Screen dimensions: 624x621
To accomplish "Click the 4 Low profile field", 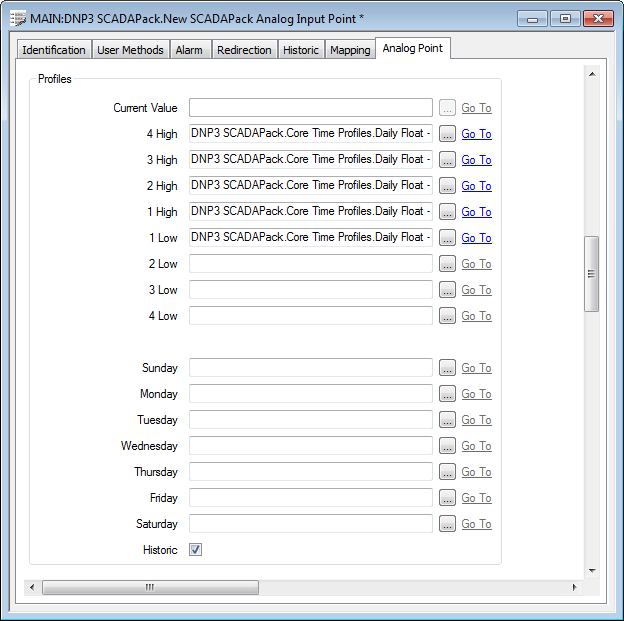I will (311, 316).
